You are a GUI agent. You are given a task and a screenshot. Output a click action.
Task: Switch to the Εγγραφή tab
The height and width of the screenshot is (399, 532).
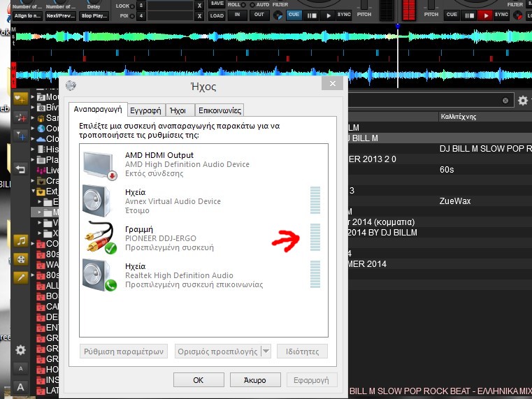click(x=146, y=110)
